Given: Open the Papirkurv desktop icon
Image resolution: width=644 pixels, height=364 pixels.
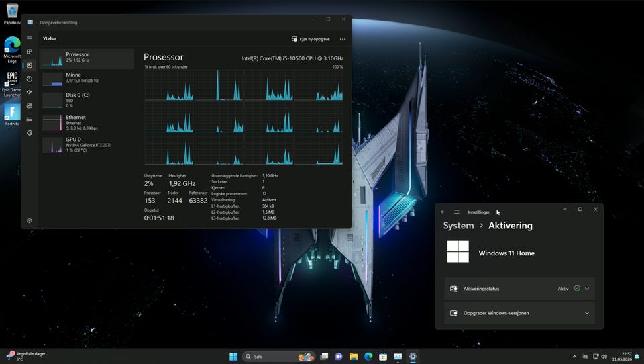Looking at the screenshot, I should pyautogui.click(x=12, y=13).
